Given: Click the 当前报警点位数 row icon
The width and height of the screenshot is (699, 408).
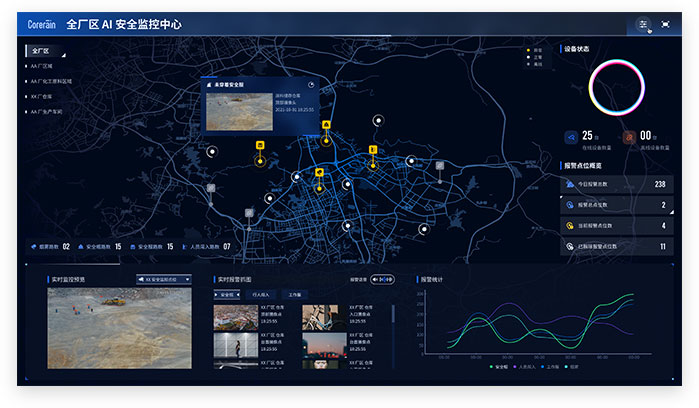Looking at the screenshot, I should [569, 225].
